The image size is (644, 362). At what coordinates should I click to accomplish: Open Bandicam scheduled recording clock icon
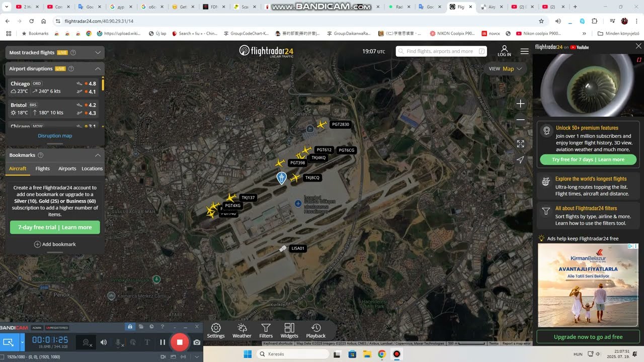click(151, 327)
